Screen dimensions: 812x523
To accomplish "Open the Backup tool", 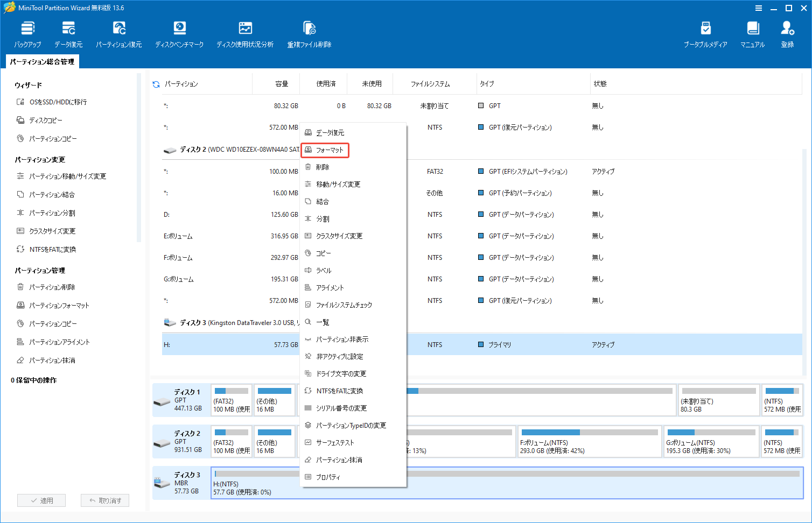I will coord(27,32).
